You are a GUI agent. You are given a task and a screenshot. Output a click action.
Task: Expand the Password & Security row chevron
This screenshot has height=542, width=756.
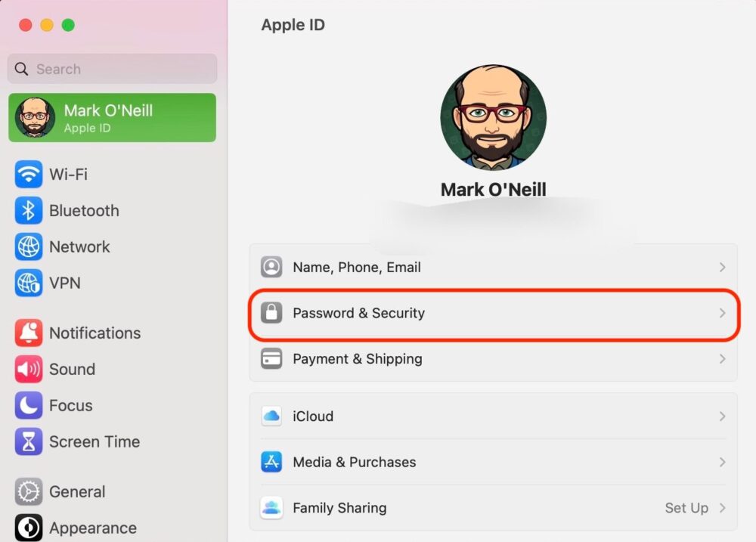coord(724,313)
